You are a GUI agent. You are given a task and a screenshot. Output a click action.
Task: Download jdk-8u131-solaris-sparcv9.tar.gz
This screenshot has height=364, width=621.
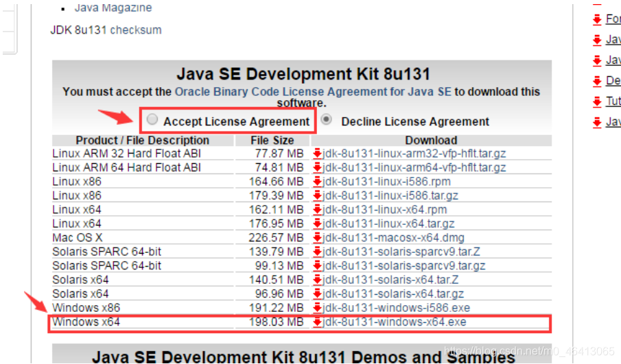click(x=404, y=266)
